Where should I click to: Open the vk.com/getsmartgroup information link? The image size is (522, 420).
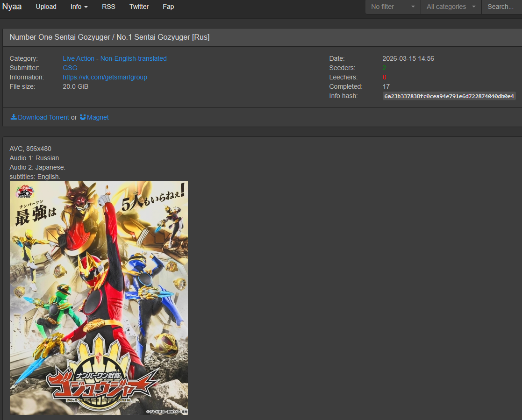105,77
